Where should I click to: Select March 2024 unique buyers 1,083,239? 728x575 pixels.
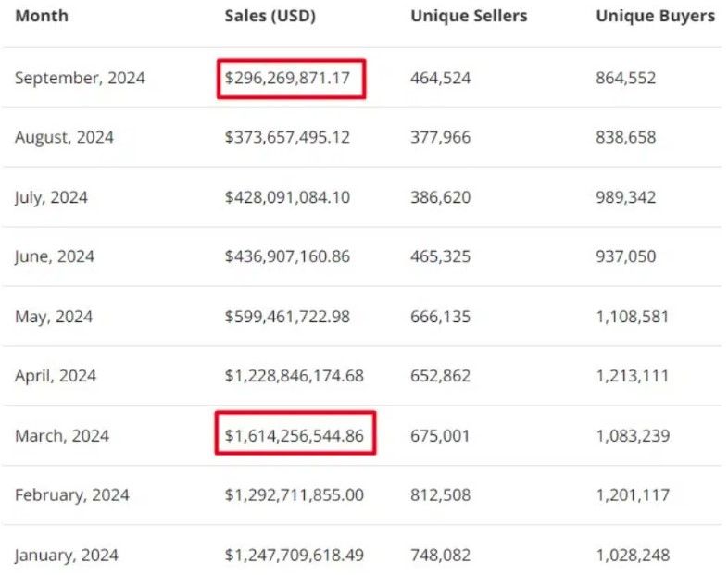pos(633,436)
